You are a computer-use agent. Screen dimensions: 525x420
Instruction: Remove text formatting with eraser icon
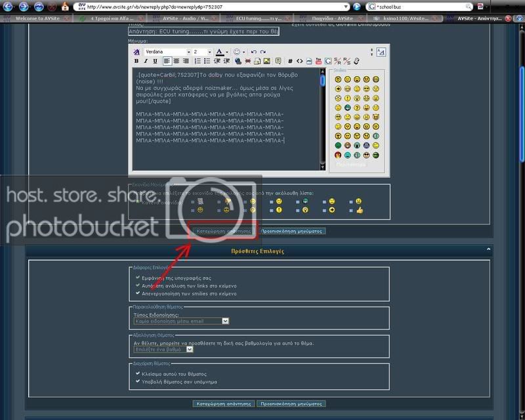[136, 52]
